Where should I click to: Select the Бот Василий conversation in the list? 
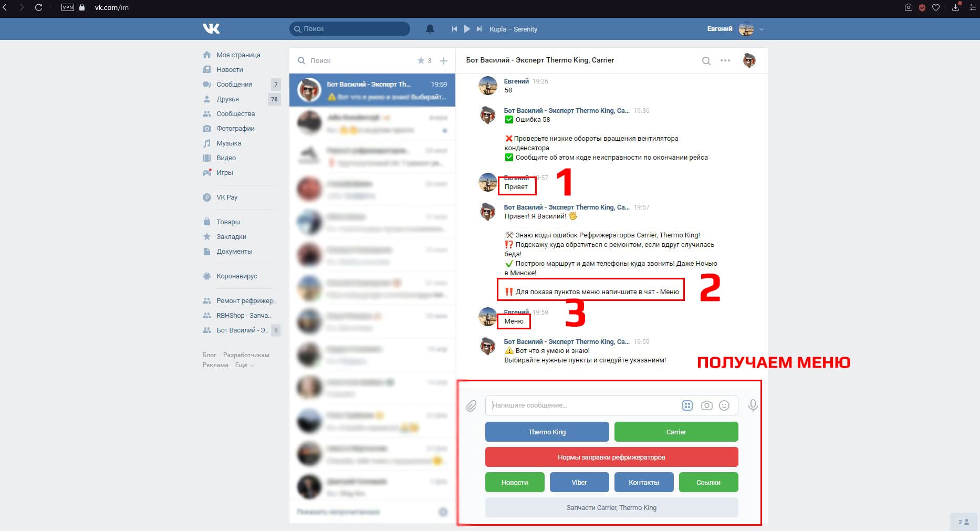point(372,90)
